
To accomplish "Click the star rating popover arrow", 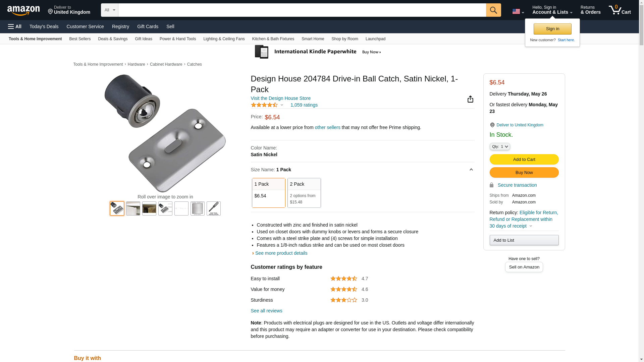I will coord(282,105).
